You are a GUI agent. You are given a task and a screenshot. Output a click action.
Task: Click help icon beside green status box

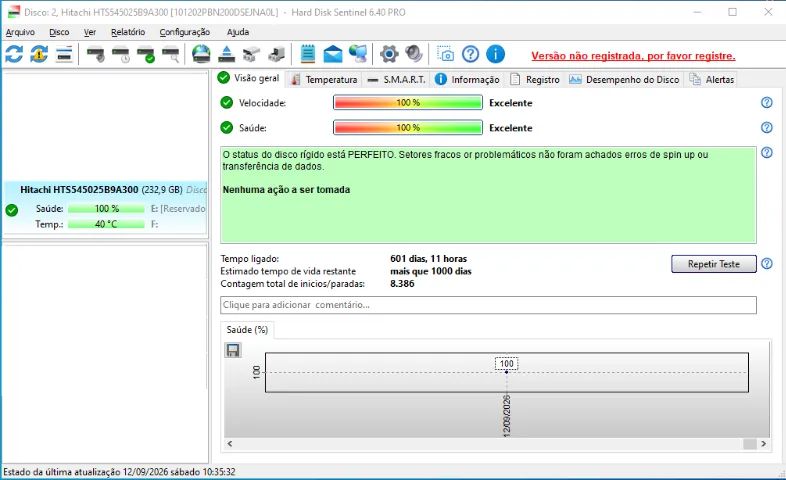click(x=766, y=152)
